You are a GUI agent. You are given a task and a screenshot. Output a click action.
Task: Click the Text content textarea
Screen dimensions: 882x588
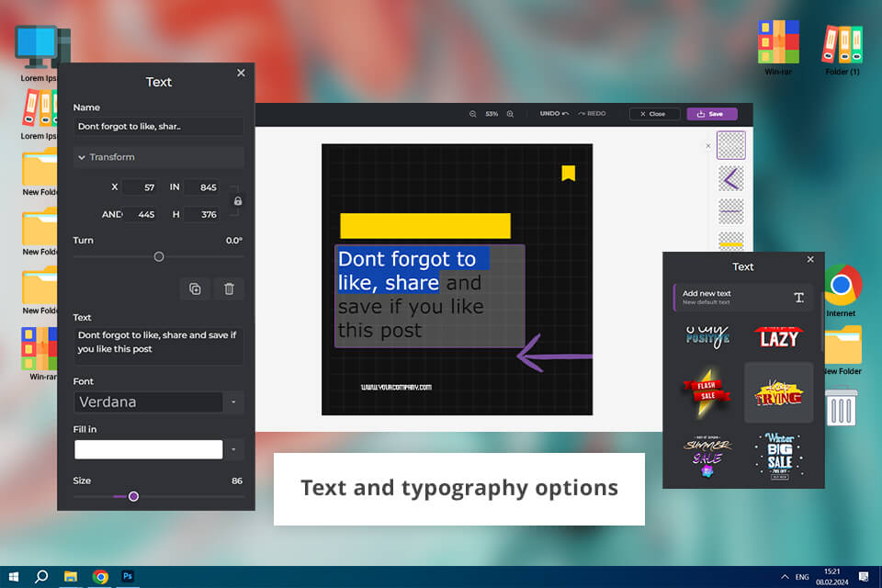159,345
